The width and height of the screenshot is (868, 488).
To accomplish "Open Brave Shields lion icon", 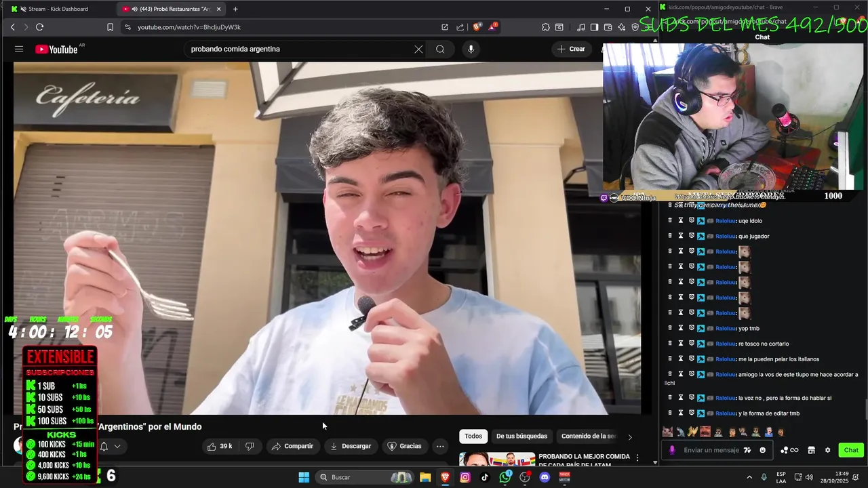I will click(x=477, y=27).
